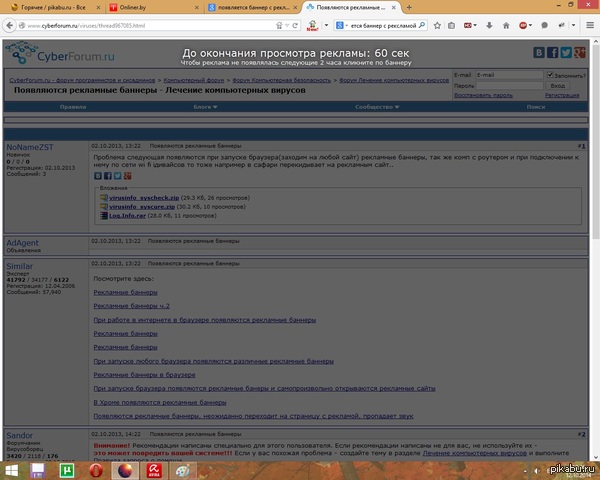Click the VK share icon in header
This screenshot has width=600, height=480.
[540, 52]
